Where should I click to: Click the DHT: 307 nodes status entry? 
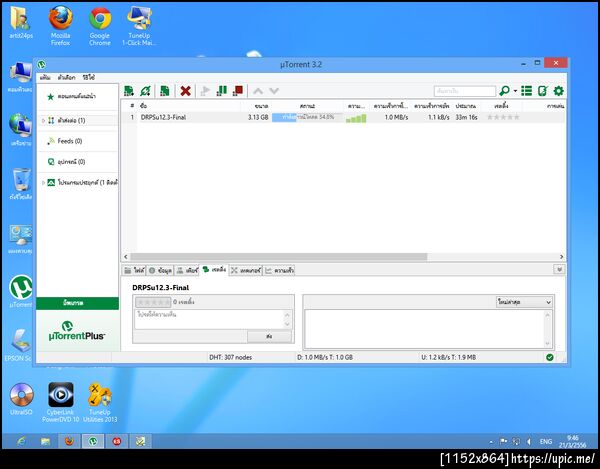230,357
